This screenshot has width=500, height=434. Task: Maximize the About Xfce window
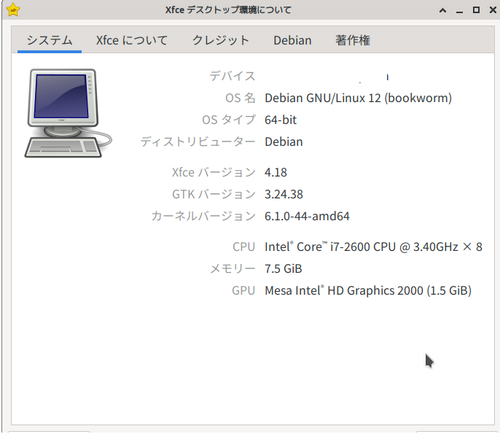pos(476,10)
